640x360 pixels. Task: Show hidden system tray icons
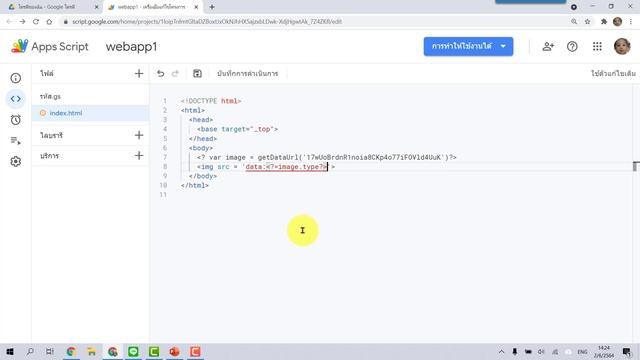click(x=501, y=351)
